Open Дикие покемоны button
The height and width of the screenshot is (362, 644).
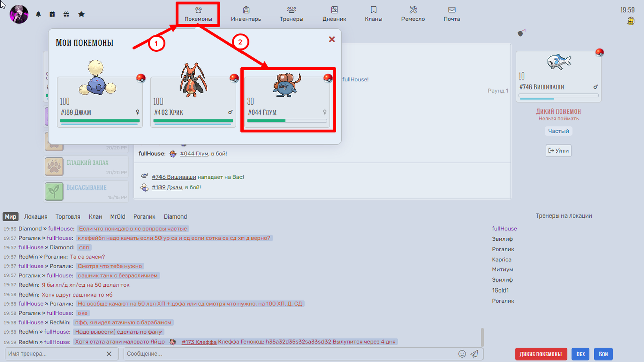pyautogui.click(x=541, y=354)
